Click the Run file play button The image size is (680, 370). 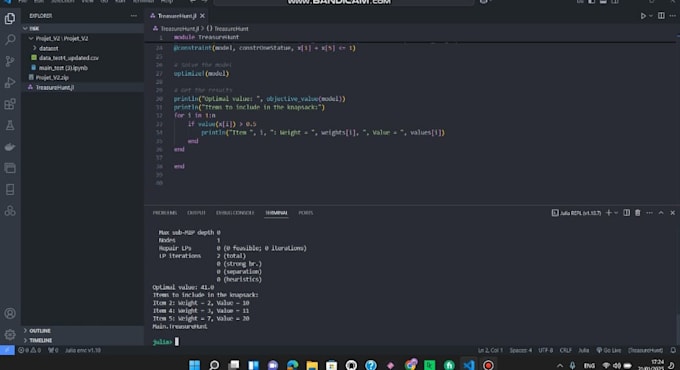click(643, 16)
